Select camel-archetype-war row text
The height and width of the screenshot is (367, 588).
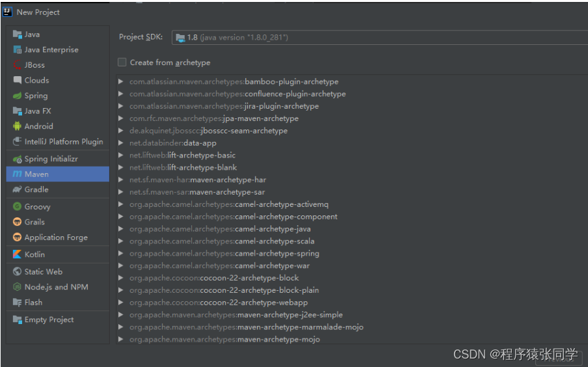pyautogui.click(x=219, y=265)
